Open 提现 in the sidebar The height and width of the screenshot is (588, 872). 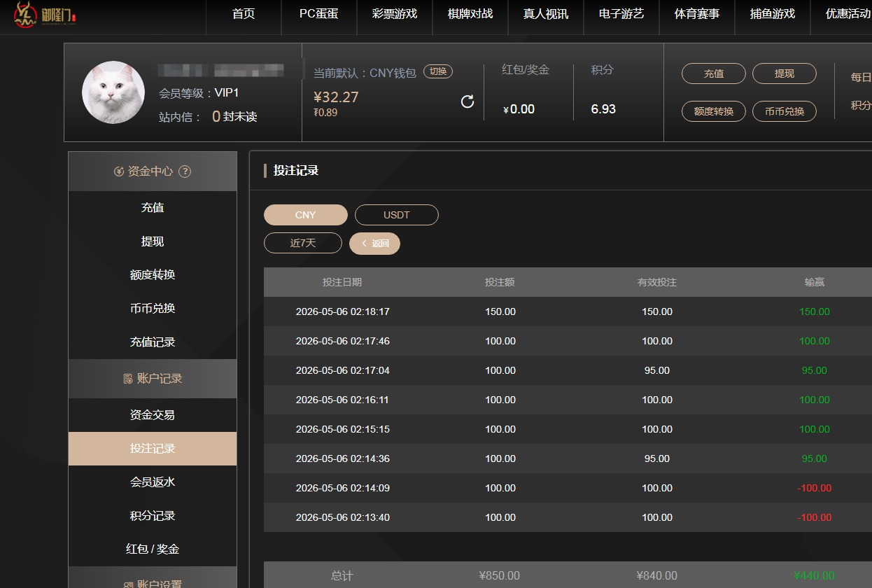coord(153,241)
